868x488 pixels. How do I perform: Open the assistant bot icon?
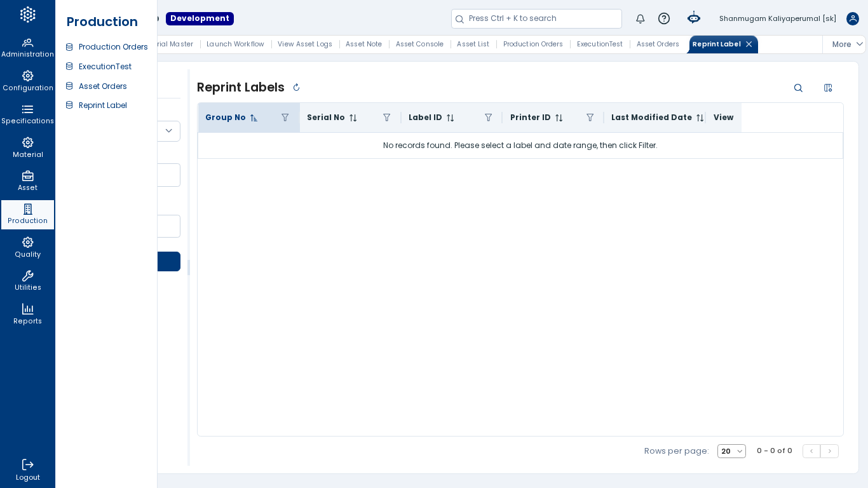click(694, 18)
